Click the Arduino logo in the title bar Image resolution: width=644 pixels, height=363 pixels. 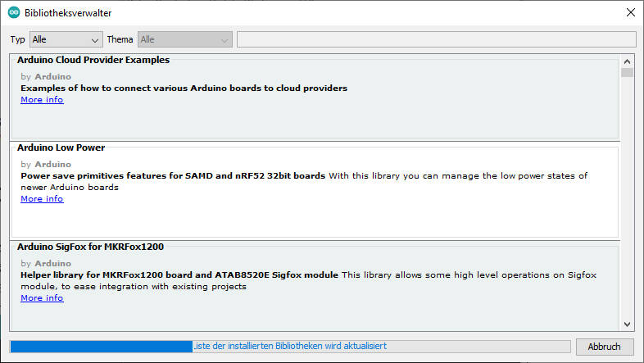[14, 13]
